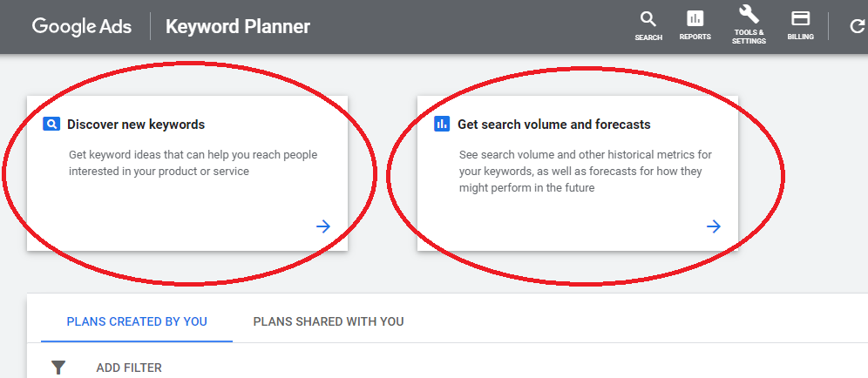
Task: Open the Search magnifier in top bar
Action: [648, 19]
